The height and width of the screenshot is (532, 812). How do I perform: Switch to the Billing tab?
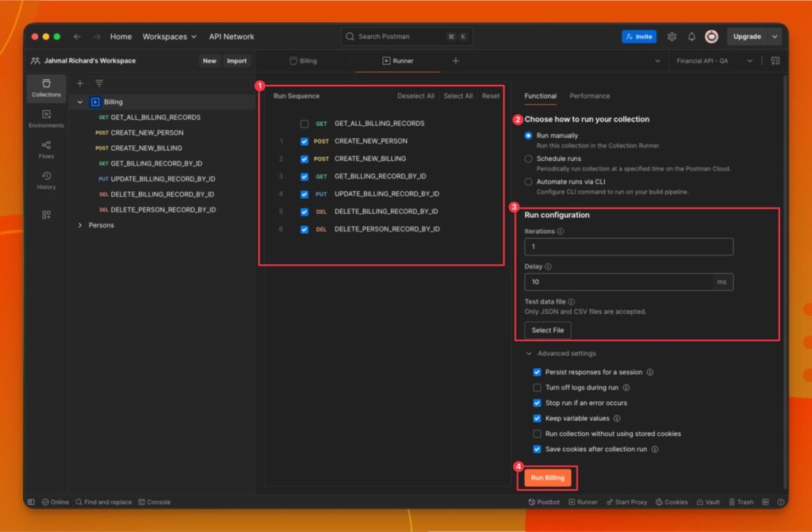[304, 61]
